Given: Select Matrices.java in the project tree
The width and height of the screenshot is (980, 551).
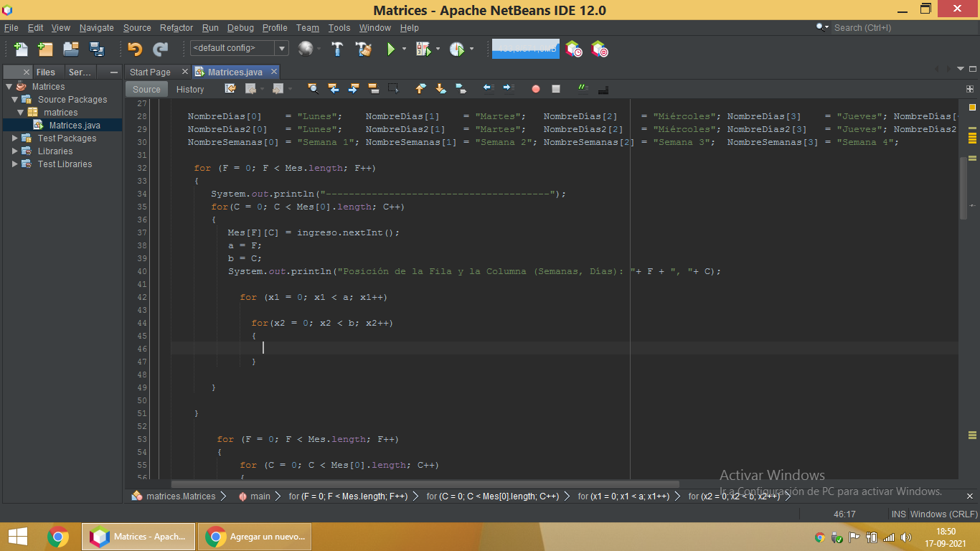Looking at the screenshot, I should click(75, 125).
